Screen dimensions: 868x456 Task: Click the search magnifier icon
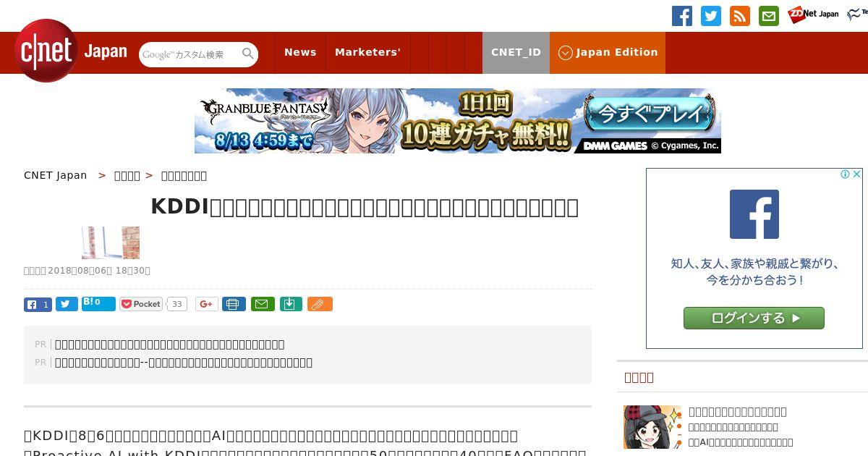(248, 54)
